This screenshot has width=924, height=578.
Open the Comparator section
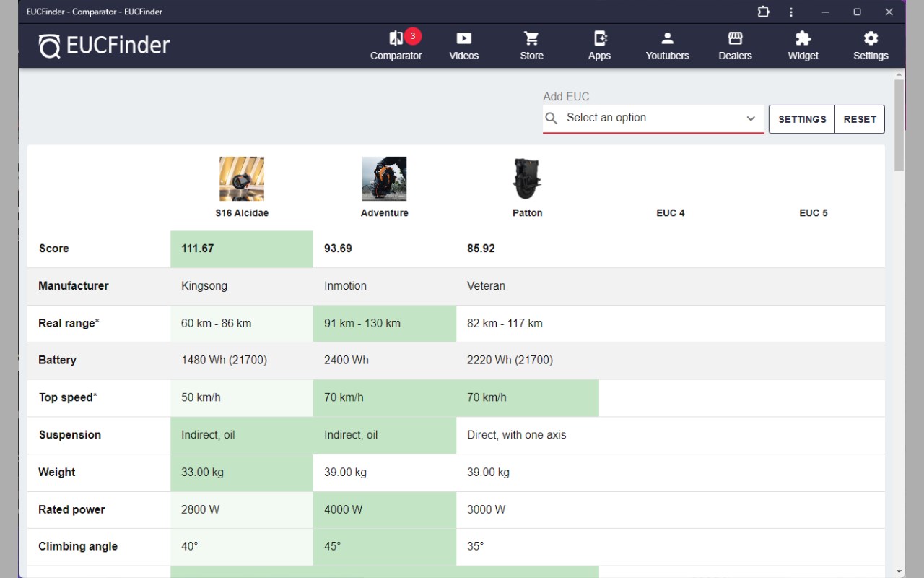coord(396,46)
